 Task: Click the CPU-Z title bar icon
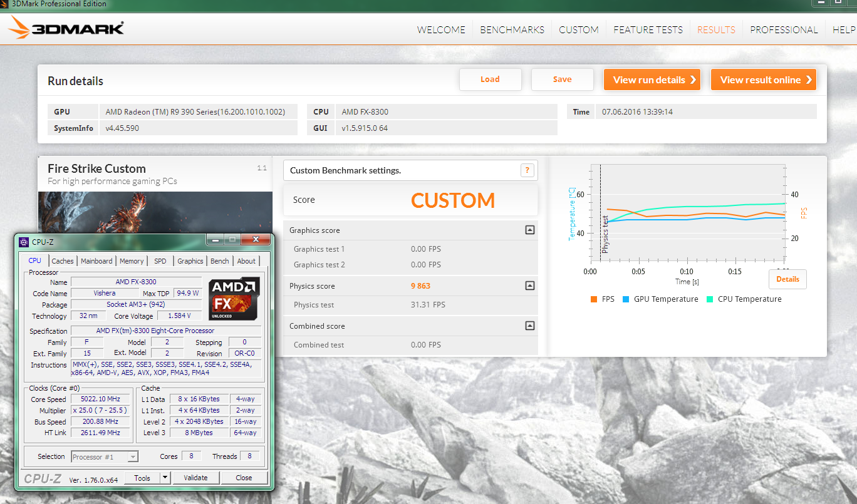(24, 242)
